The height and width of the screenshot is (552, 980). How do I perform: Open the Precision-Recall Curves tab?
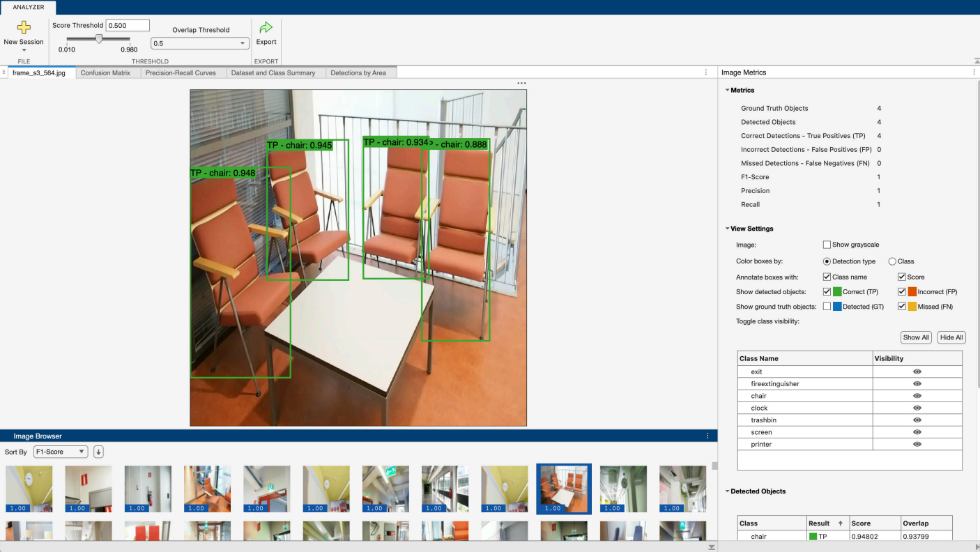(182, 72)
